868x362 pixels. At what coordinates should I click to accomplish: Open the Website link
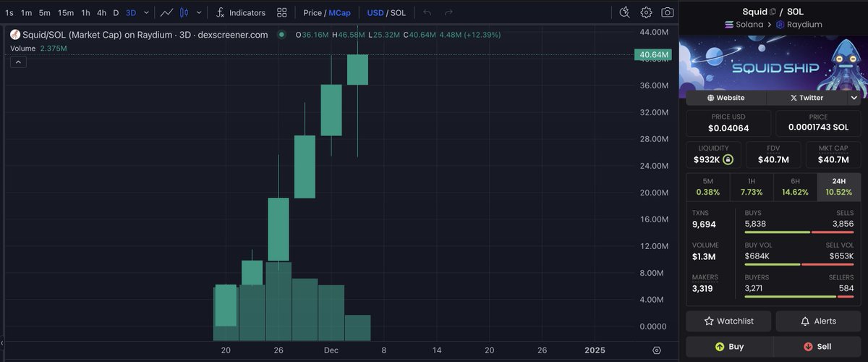click(x=726, y=98)
